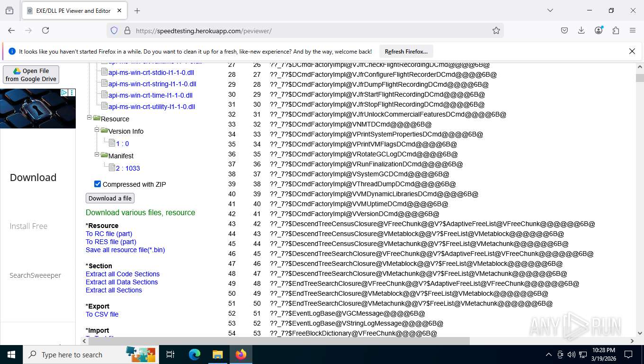Open api-ms-win-crt-time-l1-1-0.dll tree item
Image resolution: width=644 pixels, height=364 pixels.
coord(150,95)
